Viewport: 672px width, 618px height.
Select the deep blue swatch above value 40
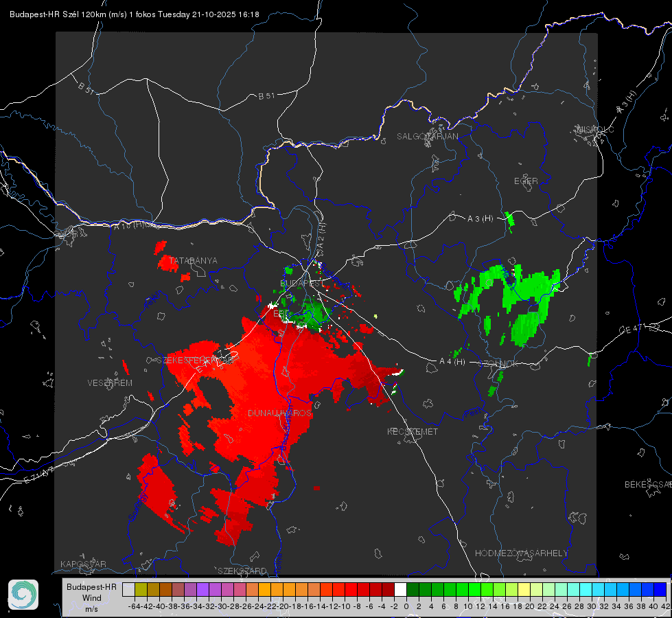point(660,589)
